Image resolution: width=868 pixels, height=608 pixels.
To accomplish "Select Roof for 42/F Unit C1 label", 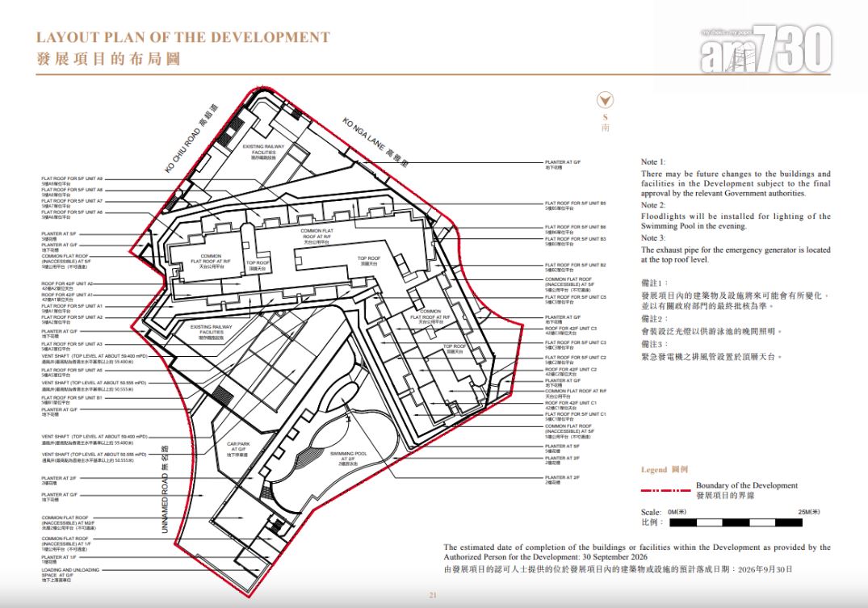I will (x=570, y=402).
